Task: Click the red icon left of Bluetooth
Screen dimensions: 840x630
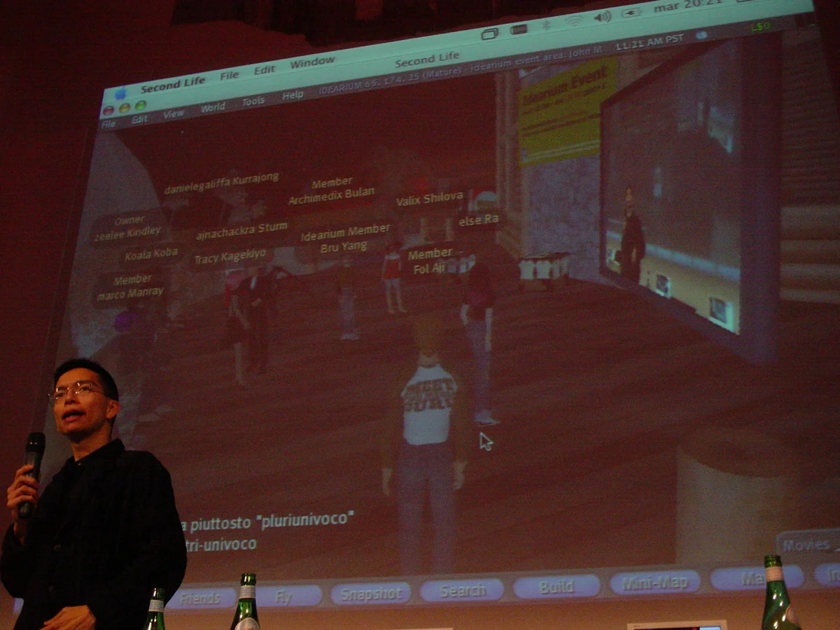Action: [519, 29]
